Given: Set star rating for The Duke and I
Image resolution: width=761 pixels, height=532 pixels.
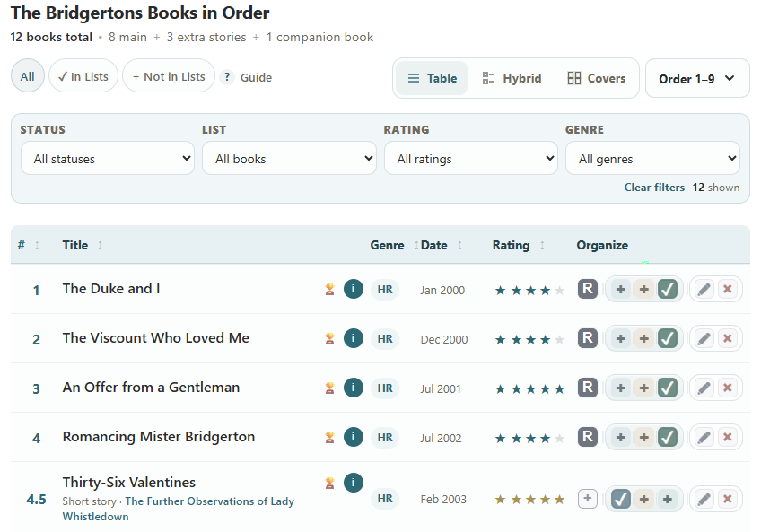Looking at the screenshot, I should pyautogui.click(x=529, y=291).
